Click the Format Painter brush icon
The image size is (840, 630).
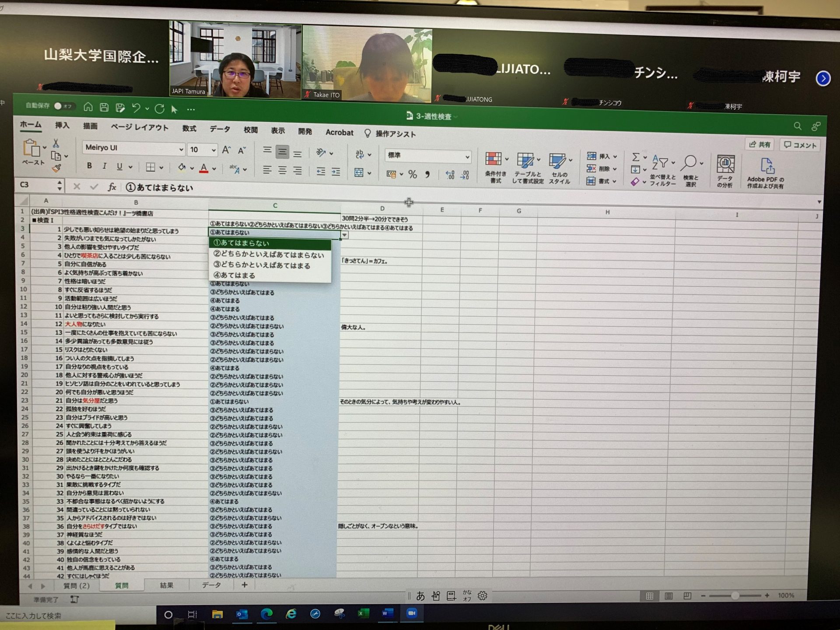[x=56, y=168]
